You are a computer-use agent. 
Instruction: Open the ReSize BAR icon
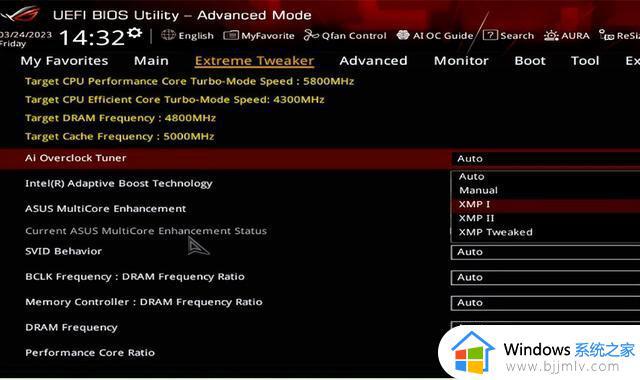tap(606, 35)
